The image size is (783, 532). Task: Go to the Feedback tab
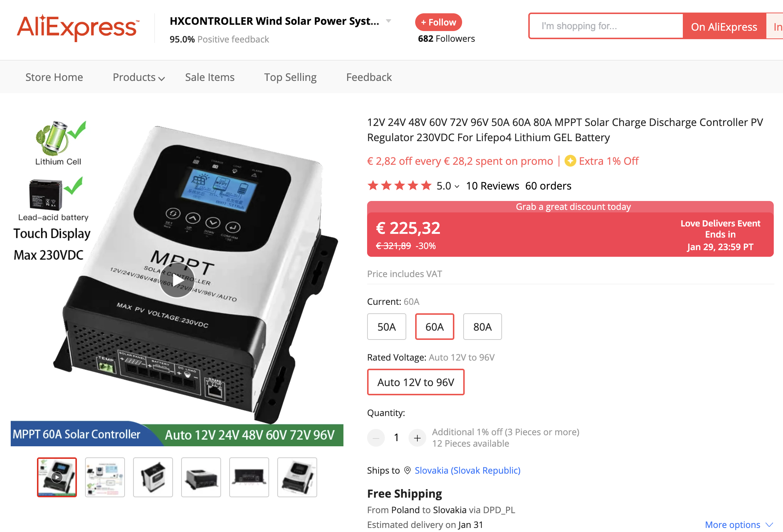pyautogui.click(x=369, y=77)
